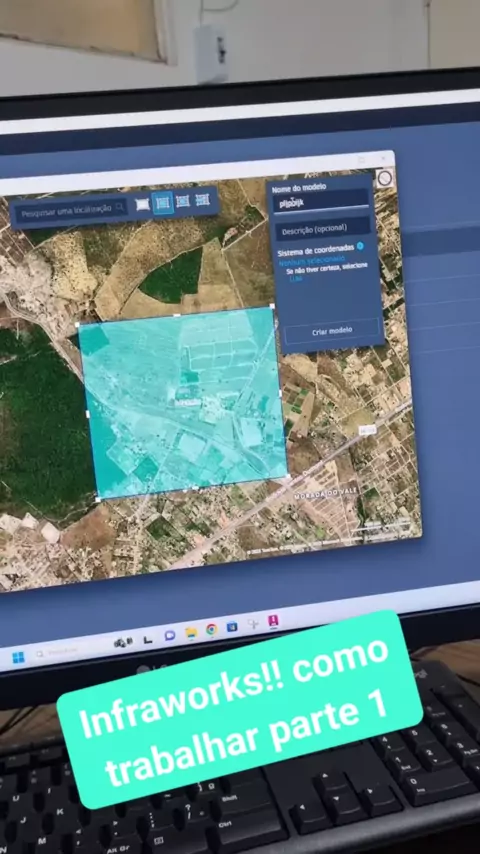The width and height of the screenshot is (480, 854).
Task: Click the 'Criar modelo' button
Action: (x=331, y=331)
